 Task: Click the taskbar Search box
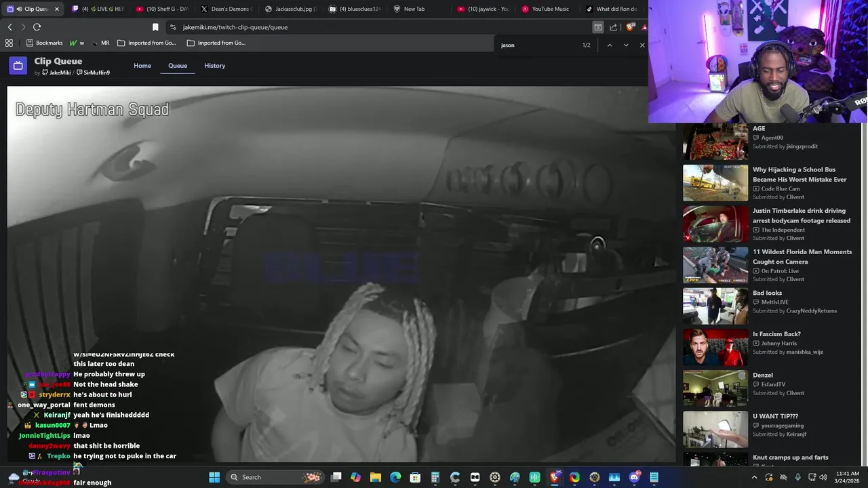point(275,477)
